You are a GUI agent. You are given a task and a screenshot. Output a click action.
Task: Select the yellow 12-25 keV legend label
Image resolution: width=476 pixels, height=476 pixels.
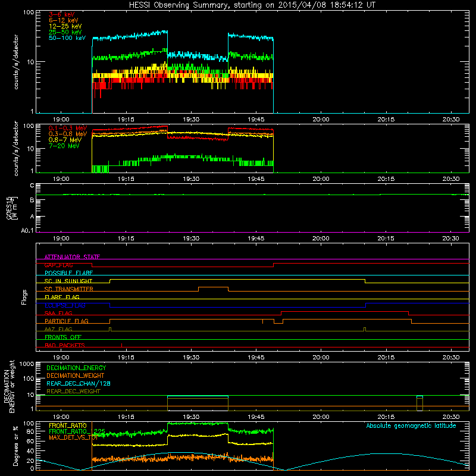coord(65,26)
